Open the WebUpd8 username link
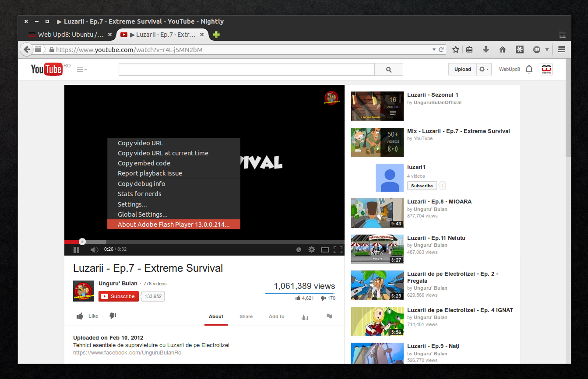Viewport: 588px width, 379px height. point(510,70)
